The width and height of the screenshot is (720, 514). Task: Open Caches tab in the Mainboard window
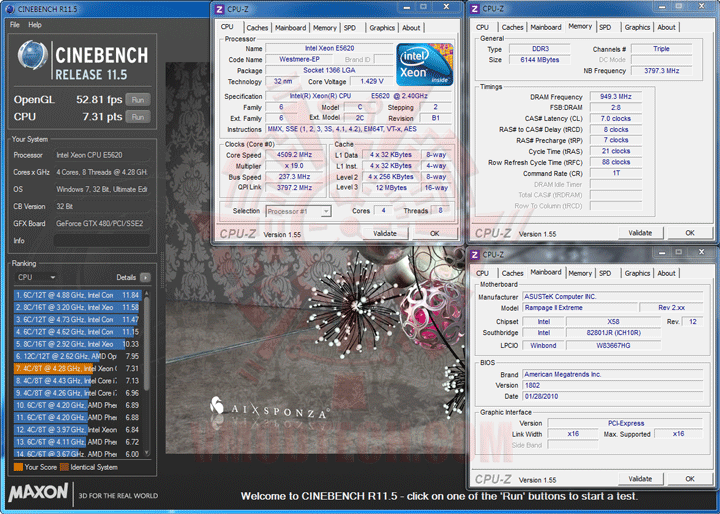[512, 273]
